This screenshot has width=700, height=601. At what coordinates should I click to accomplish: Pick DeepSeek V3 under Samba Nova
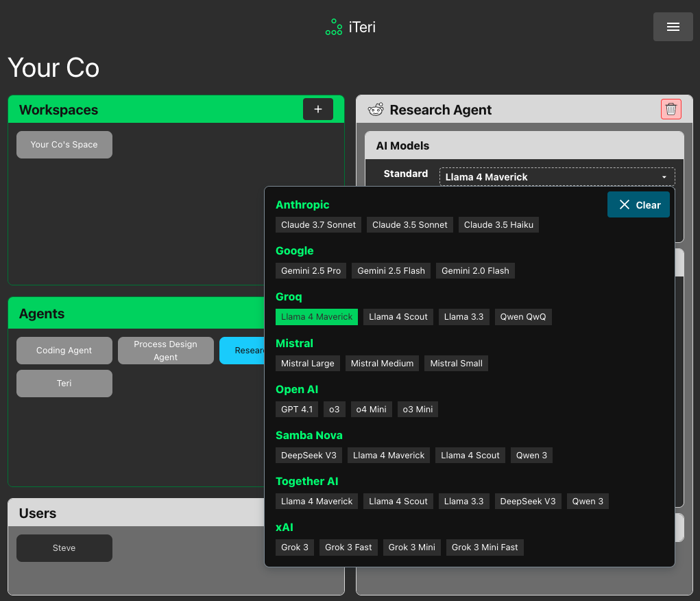click(309, 455)
